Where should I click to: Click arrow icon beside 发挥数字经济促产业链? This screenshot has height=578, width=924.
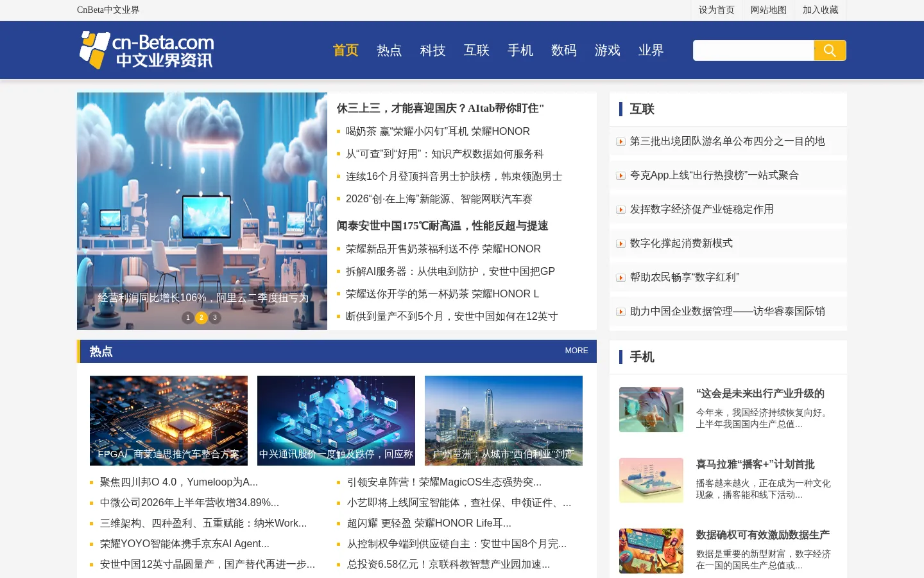tap(620, 209)
